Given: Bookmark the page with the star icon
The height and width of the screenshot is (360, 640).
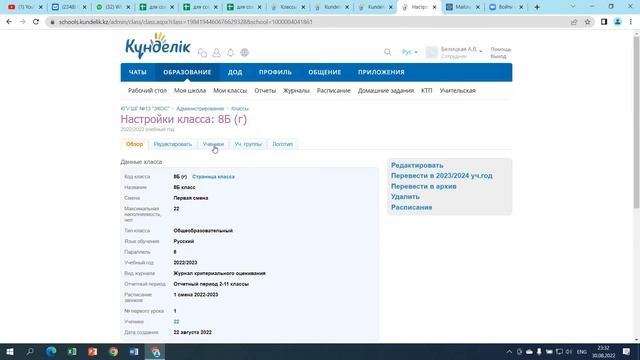Looking at the screenshot, I should 587,22.
